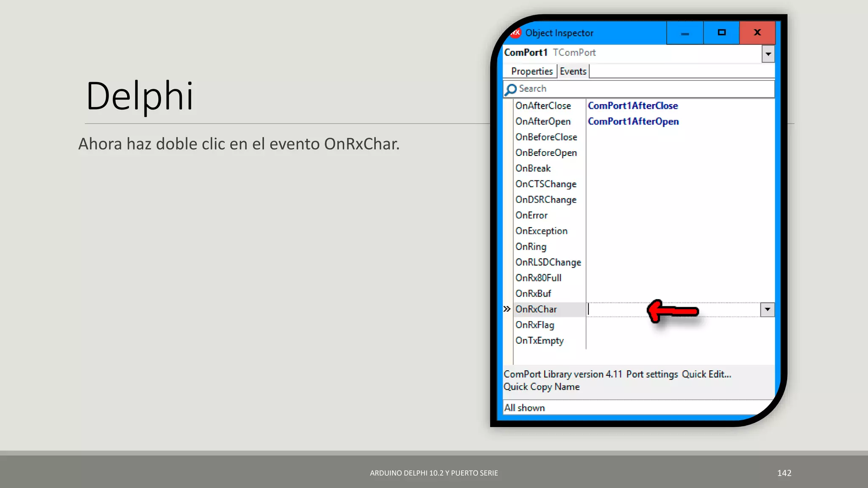868x488 pixels.
Task: Switch to the Events tab
Action: click(x=573, y=71)
